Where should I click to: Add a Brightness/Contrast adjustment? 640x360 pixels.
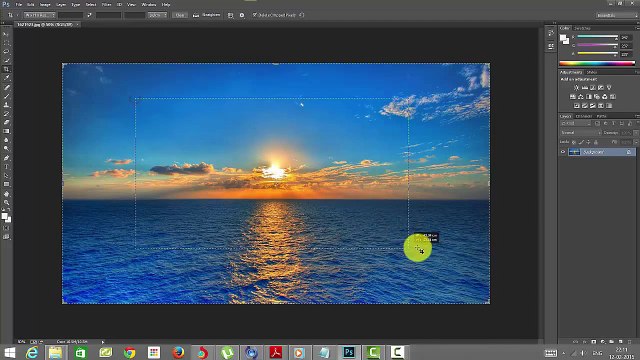(576, 88)
